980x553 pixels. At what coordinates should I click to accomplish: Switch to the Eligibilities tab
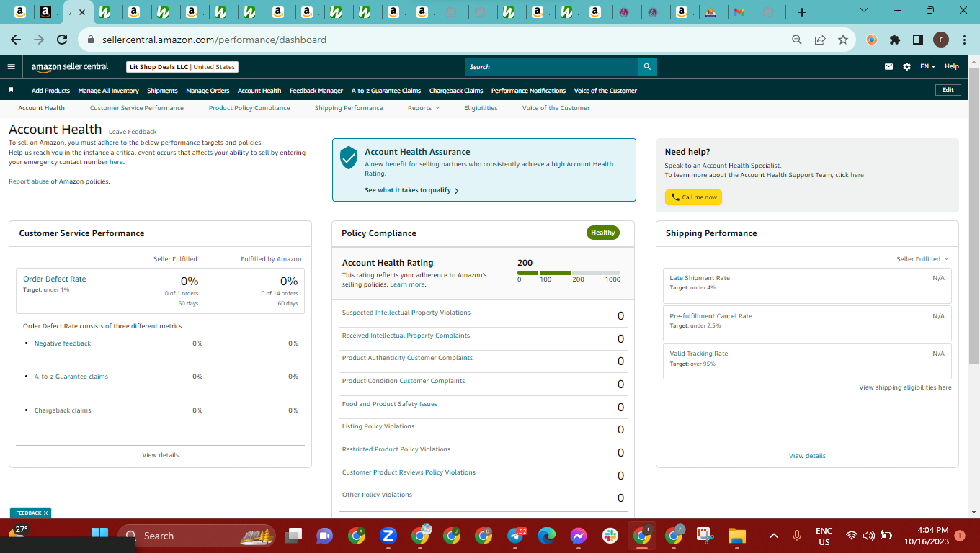481,108
